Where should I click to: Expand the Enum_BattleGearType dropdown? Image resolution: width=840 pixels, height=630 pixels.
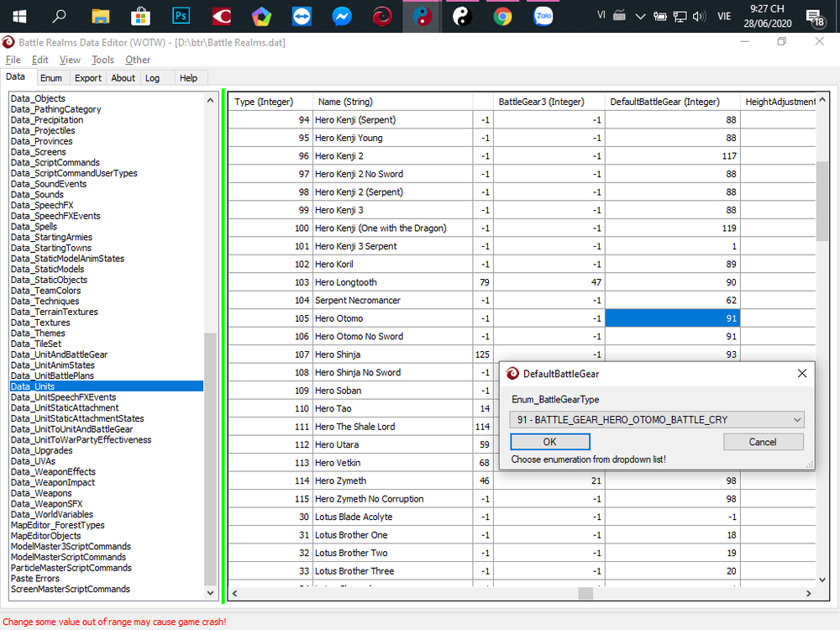point(796,420)
